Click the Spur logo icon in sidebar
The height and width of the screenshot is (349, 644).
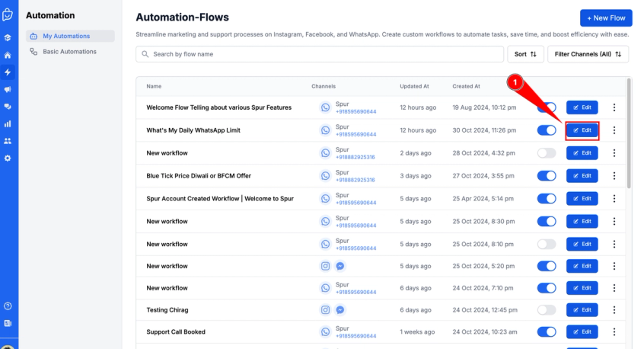coord(8,14)
